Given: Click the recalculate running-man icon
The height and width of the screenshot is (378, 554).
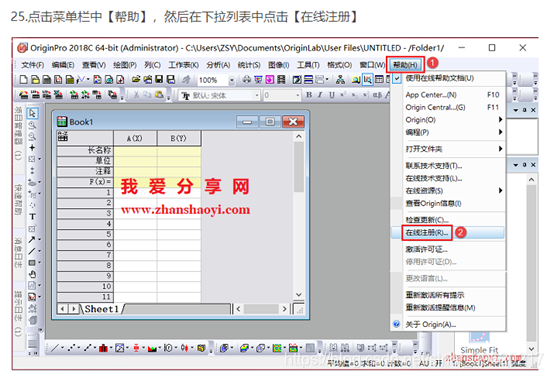Looking at the screenshot, I should pos(187,79).
